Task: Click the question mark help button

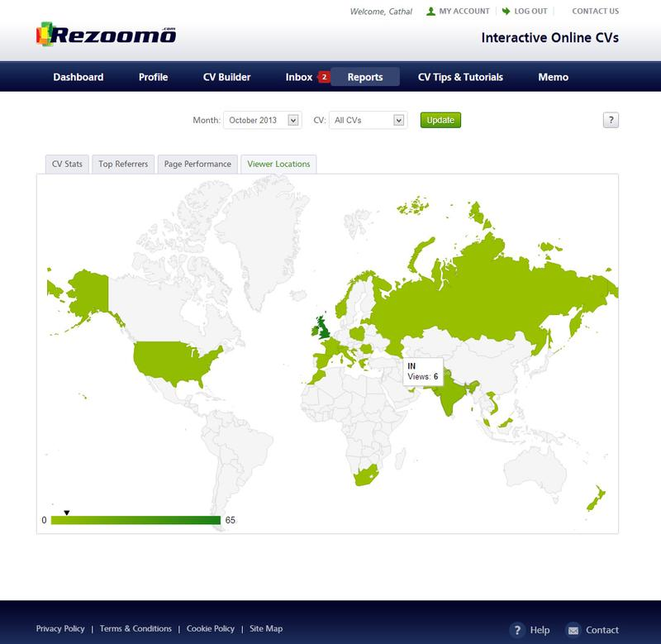Action: point(611,121)
